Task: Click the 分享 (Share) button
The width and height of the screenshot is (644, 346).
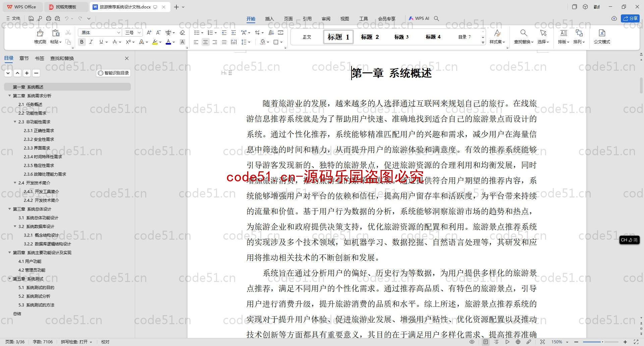Action: pyautogui.click(x=630, y=18)
